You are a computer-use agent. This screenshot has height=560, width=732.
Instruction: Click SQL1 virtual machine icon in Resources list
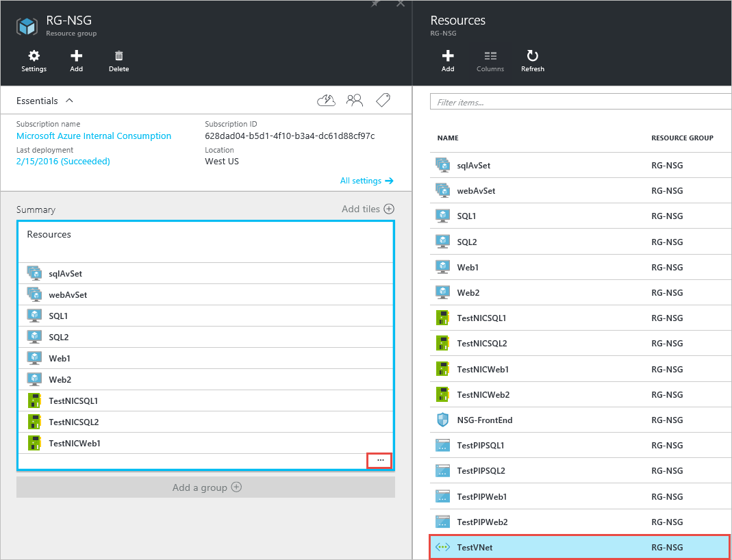(x=442, y=216)
